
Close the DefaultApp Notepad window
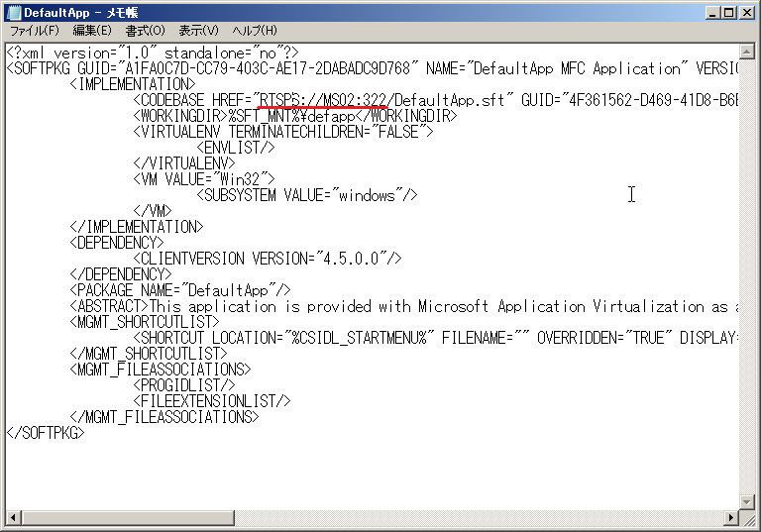click(747, 13)
